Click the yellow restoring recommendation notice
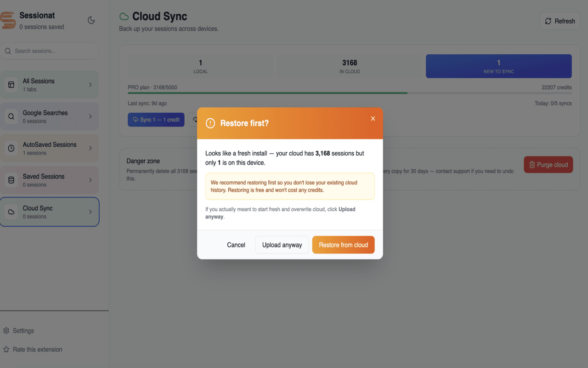This screenshot has width=588, height=368. click(290, 186)
